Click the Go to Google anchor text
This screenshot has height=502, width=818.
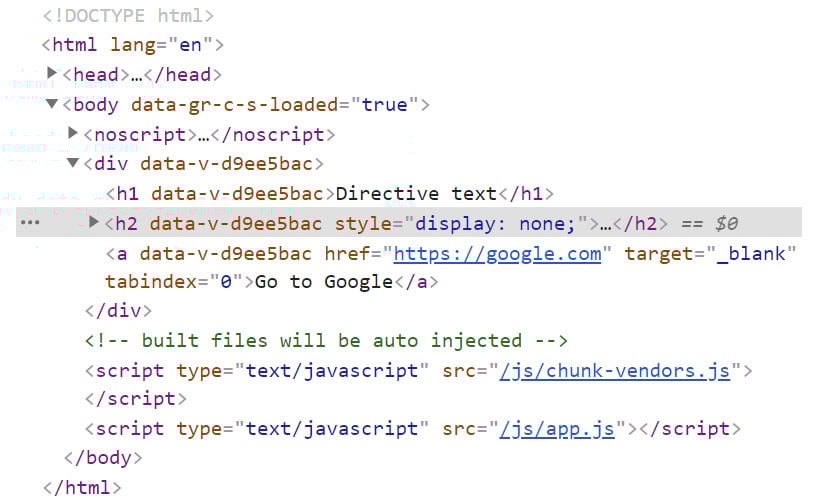323,282
